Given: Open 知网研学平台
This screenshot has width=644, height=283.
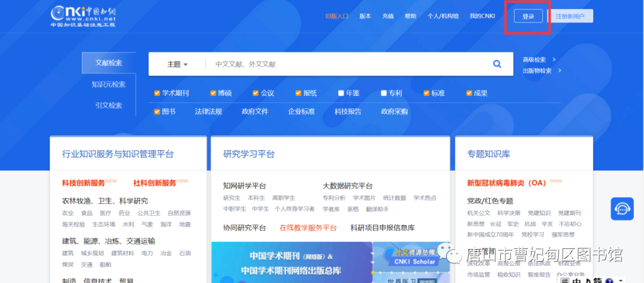Looking at the screenshot, I should 245,186.
